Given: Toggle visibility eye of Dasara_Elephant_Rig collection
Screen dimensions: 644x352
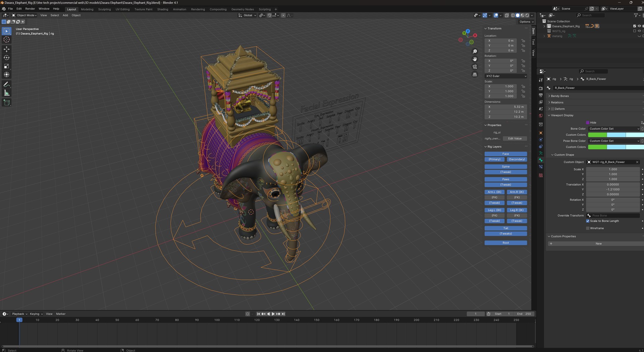Looking at the screenshot, I should 639,26.
